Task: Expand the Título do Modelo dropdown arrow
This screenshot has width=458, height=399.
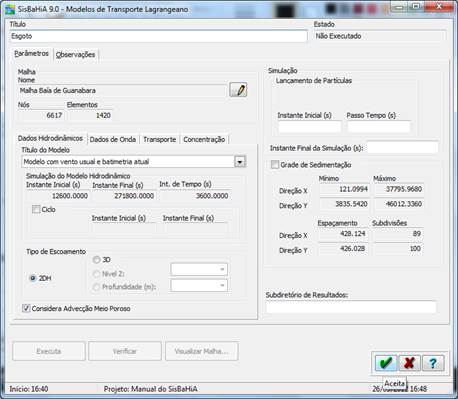Action: pos(240,162)
